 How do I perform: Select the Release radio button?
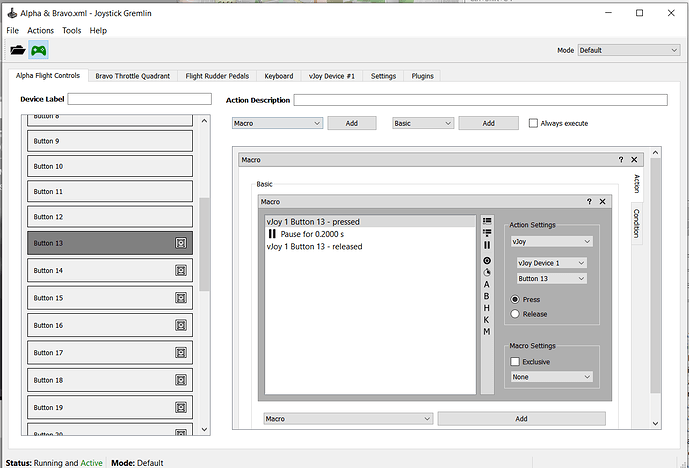point(515,314)
